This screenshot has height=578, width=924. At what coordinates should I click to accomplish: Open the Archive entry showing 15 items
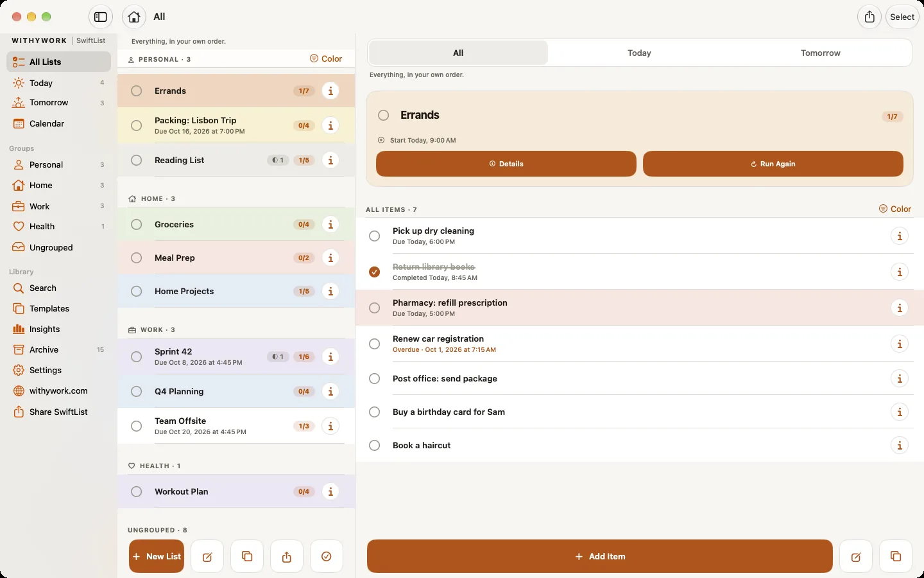[58, 349]
